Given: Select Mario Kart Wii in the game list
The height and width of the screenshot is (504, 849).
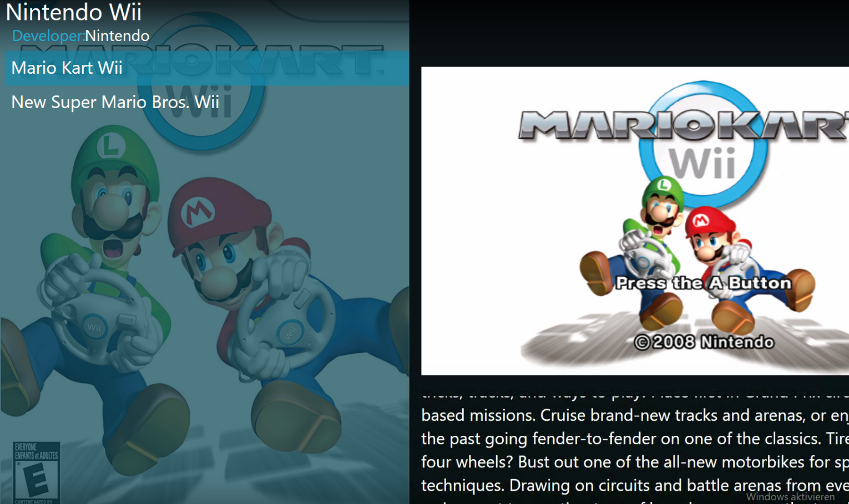Looking at the screenshot, I should [x=207, y=68].
